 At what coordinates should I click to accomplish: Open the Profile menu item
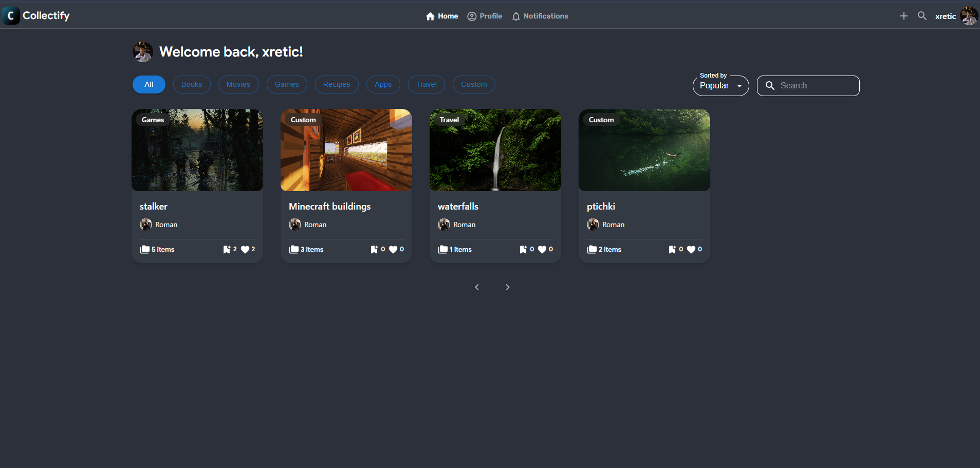(485, 16)
